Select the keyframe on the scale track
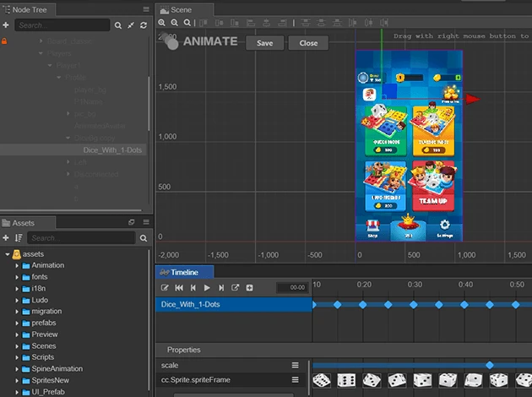Screen dimensions: 532x397 490,365
